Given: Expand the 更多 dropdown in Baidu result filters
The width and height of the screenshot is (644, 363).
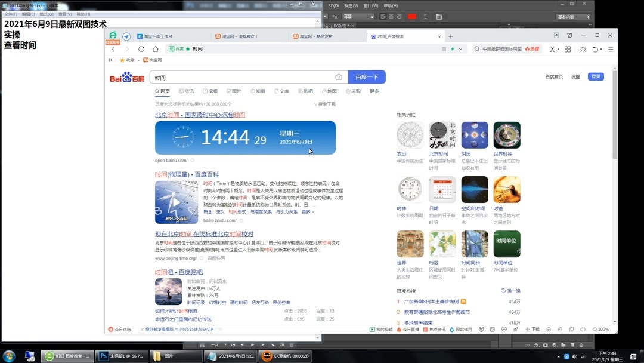Looking at the screenshot, I should click(374, 91).
